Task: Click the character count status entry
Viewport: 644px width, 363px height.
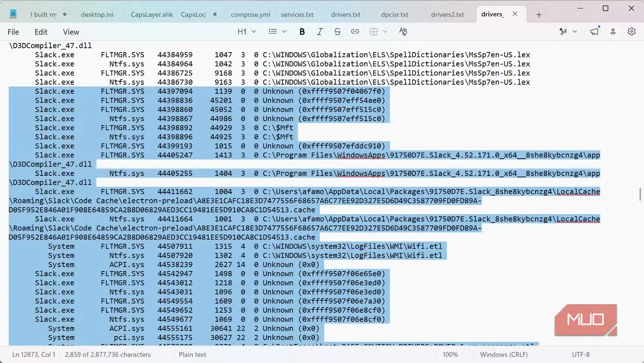Action: [108, 354]
